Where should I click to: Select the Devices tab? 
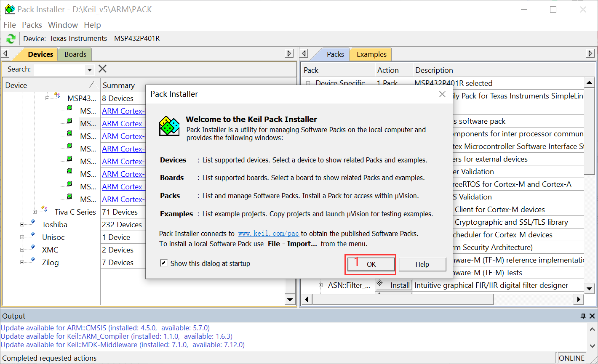[40, 54]
